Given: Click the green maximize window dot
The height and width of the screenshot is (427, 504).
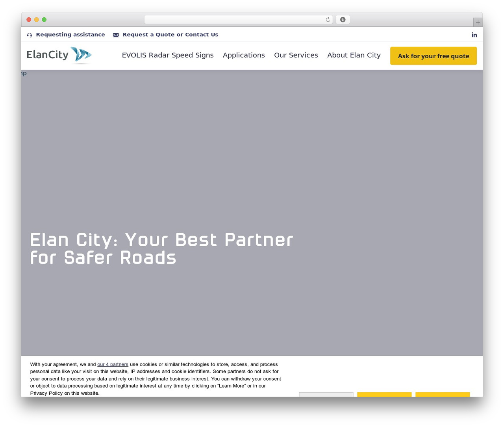Looking at the screenshot, I should 44,20.
